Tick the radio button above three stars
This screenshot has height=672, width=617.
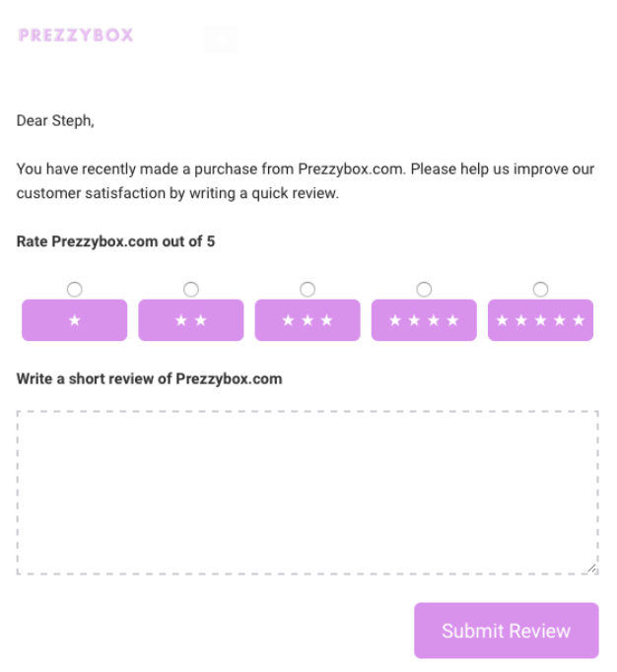pyautogui.click(x=308, y=289)
